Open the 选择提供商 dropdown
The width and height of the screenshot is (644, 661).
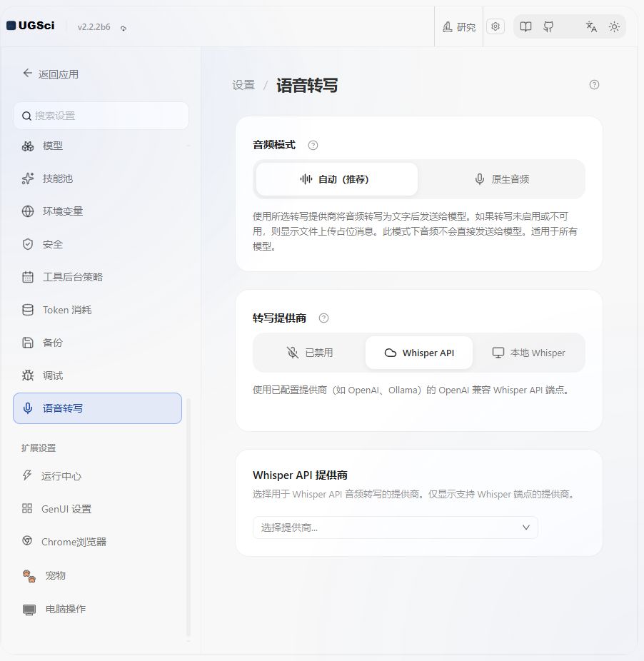coord(395,528)
